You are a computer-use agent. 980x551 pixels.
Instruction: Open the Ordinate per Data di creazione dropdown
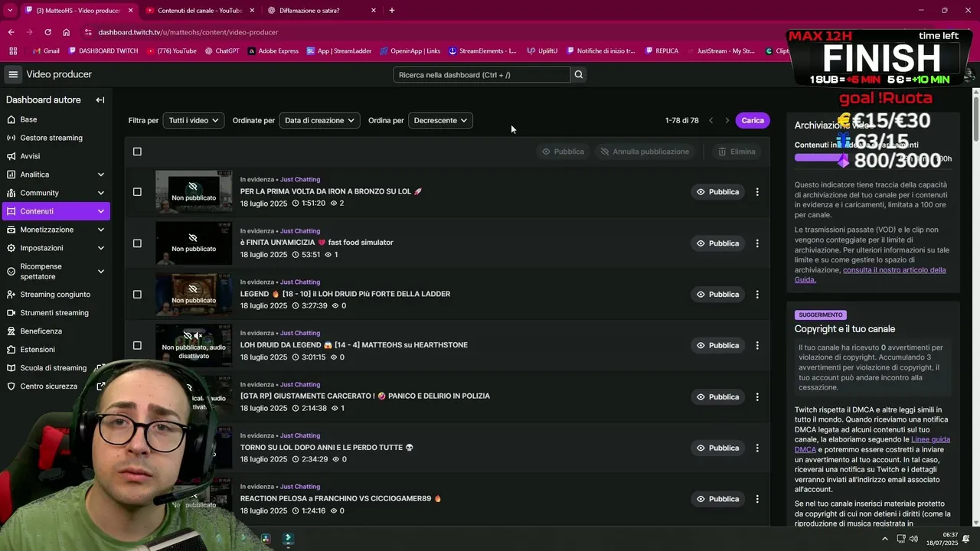click(x=319, y=120)
